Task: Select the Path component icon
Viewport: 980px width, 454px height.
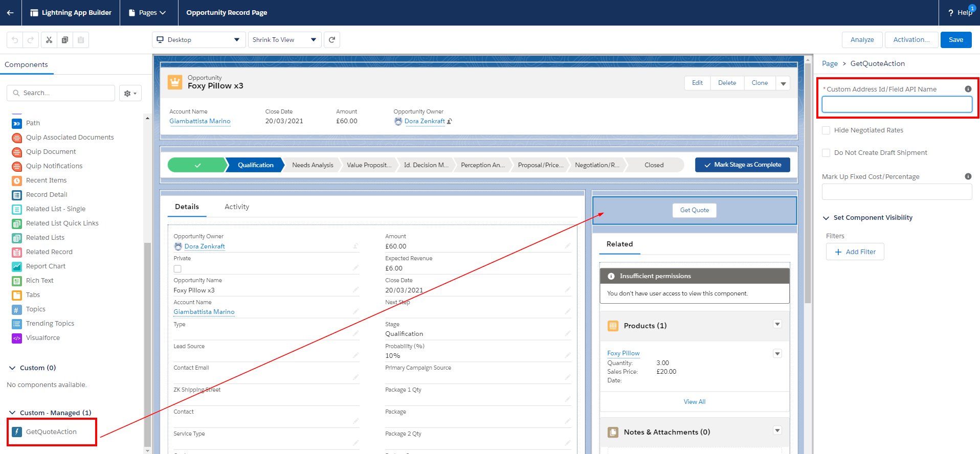Action: (x=17, y=123)
